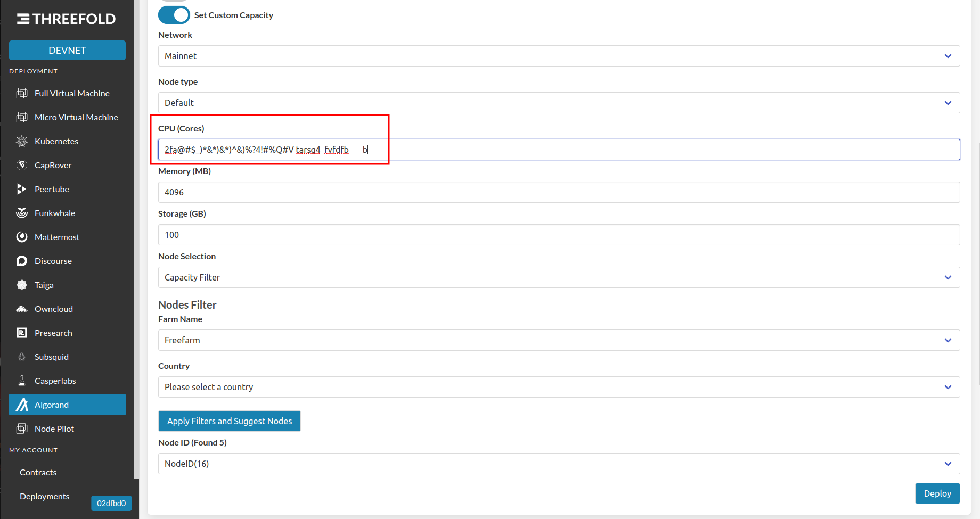
Task: Select the Peertube icon in sidebar
Action: [x=22, y=189]
